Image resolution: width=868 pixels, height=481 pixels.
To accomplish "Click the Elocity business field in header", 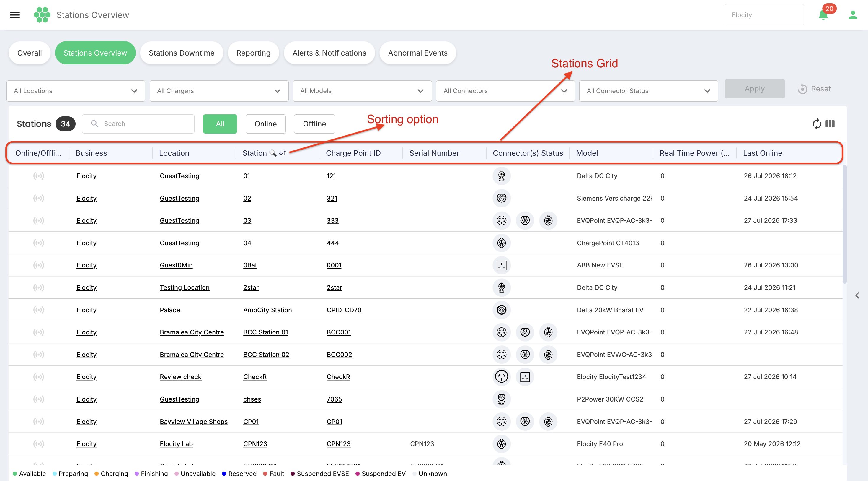I will [764, 15].
